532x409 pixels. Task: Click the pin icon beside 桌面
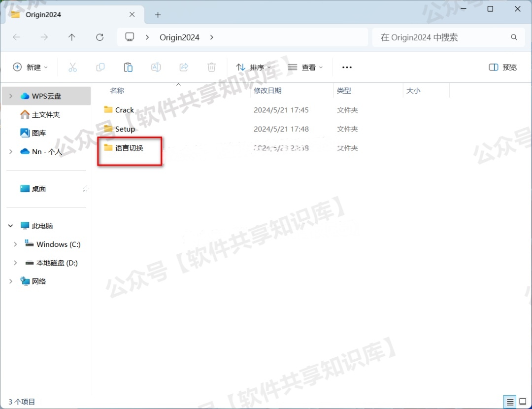86,189
